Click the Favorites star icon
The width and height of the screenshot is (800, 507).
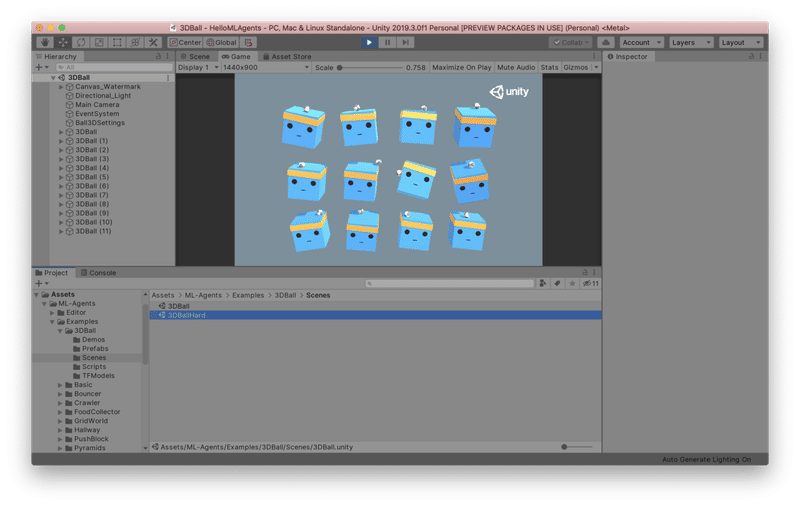point(572,284)
